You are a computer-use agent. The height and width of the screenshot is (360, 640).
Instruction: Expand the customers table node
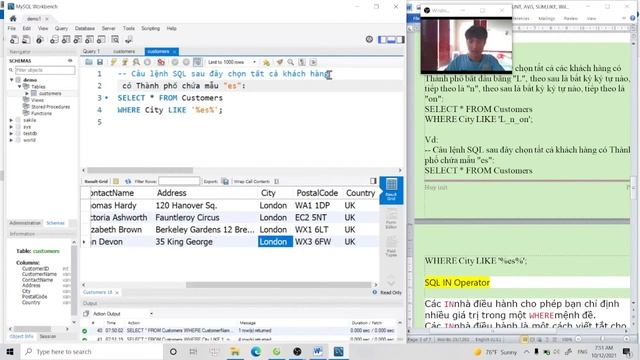coord(27,93)
